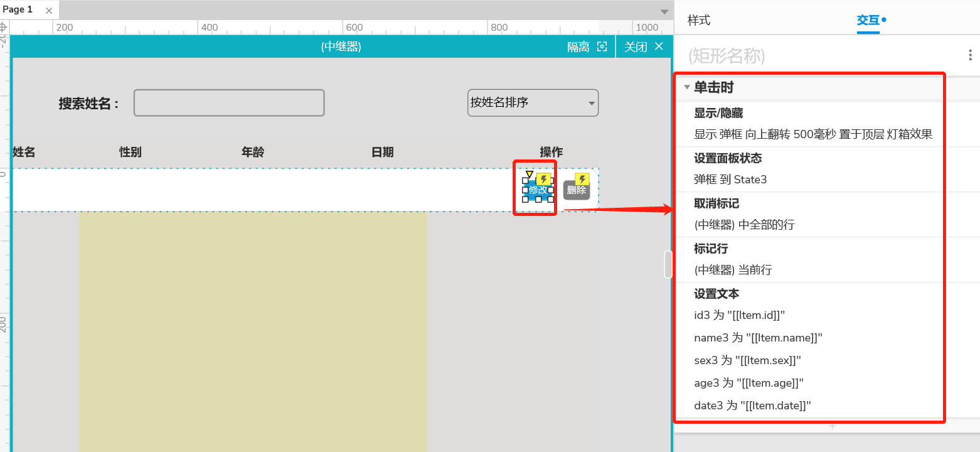This screenshot has width=980, height=452.
Task: Select the 标记行 action
Action: click(x=711, y=249)
